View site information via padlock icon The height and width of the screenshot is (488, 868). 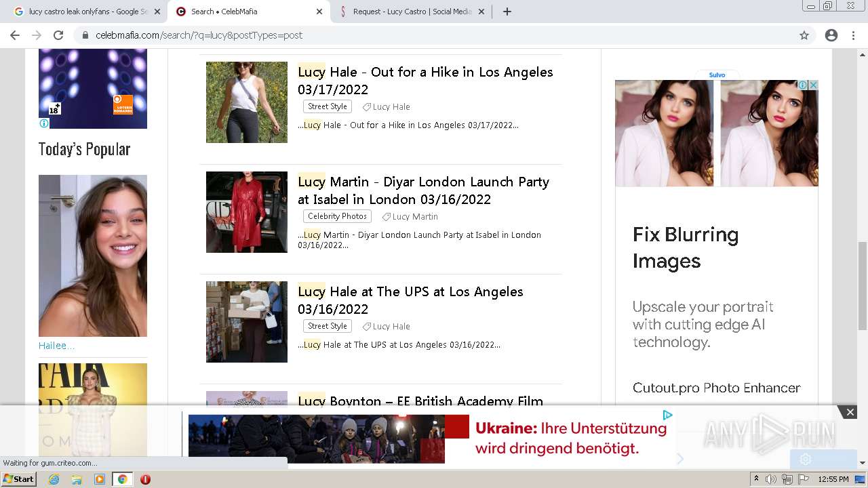(x=85, y=35)
